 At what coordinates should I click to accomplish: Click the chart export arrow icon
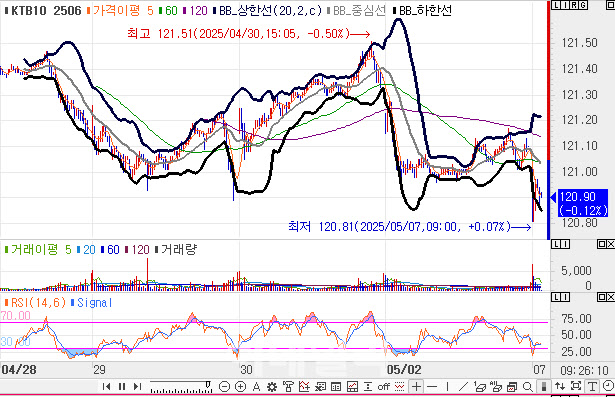click(x=320, y=386)
